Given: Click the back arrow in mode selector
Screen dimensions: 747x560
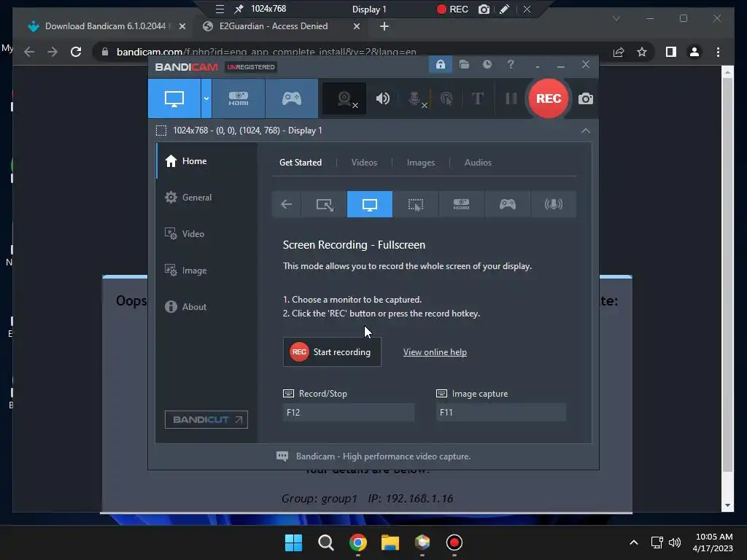Looking at the screenshot, I should tap(286, 204).
